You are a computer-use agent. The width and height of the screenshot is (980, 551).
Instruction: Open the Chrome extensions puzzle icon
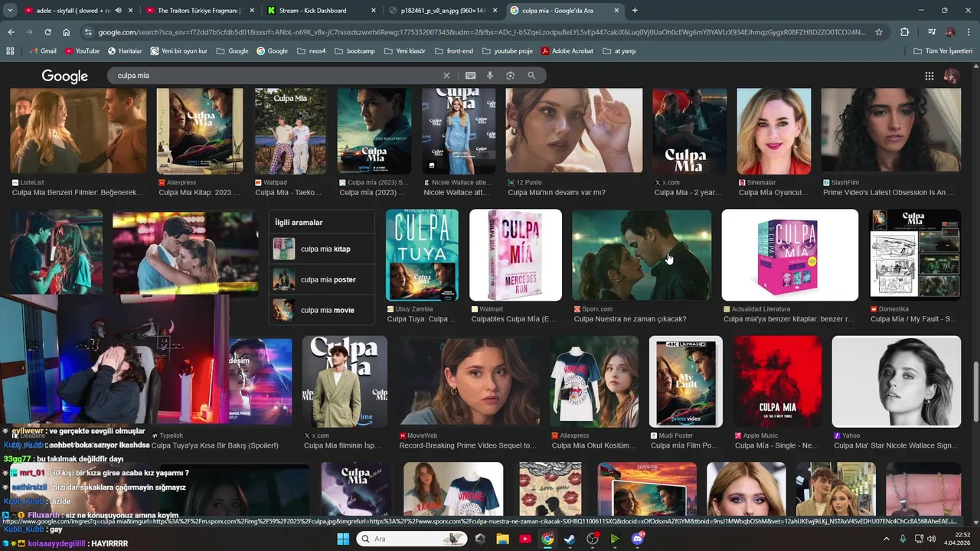click(x=905, y=32)
